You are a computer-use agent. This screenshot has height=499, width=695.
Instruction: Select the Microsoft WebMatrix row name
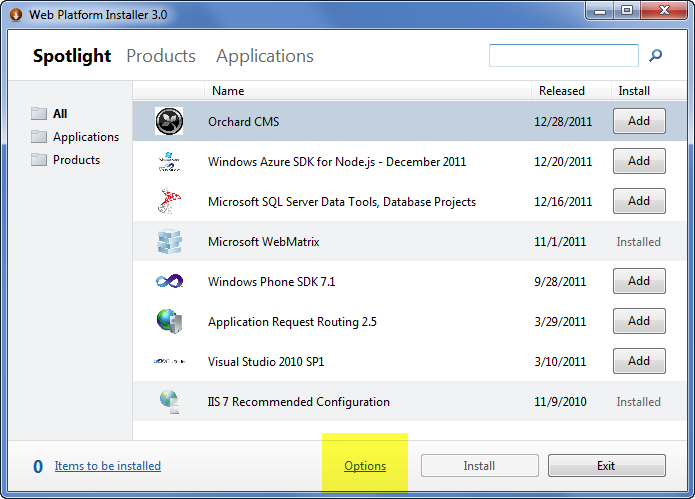(263, 242)
